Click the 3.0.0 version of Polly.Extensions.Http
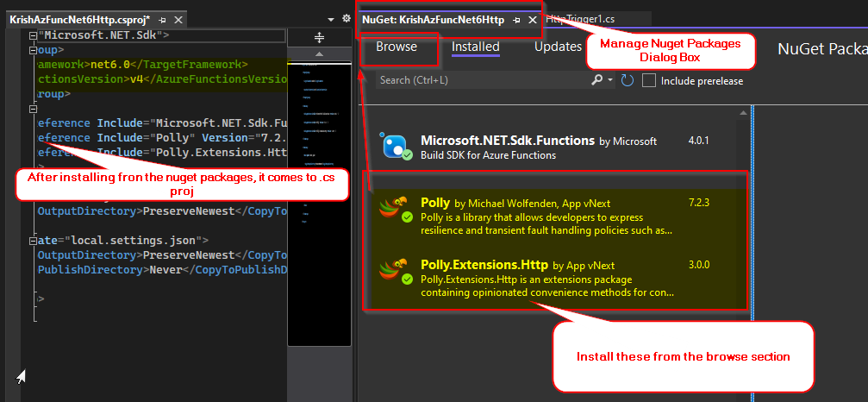Viewport: 868px width, 402px height. point(698,265)
